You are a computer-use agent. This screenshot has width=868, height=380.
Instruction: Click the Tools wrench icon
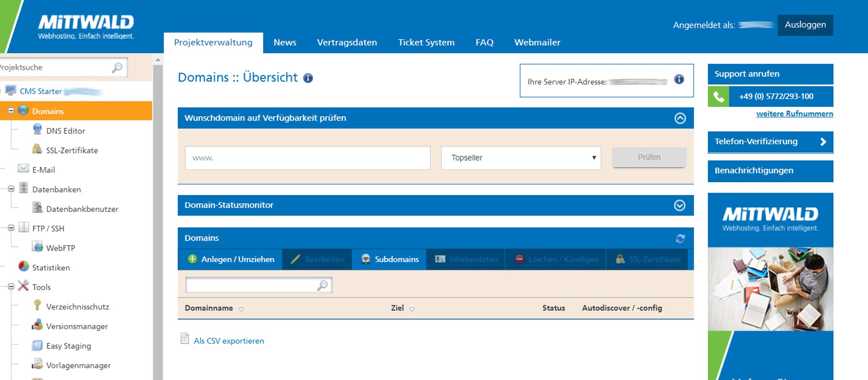click(24, 286)
